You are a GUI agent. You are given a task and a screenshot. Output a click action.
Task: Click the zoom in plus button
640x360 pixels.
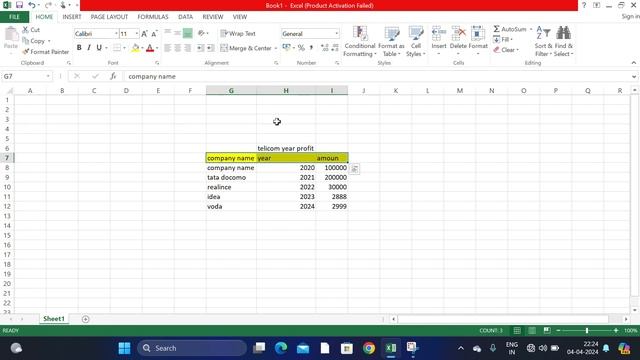pyautogui.click(x=616, y=330)
